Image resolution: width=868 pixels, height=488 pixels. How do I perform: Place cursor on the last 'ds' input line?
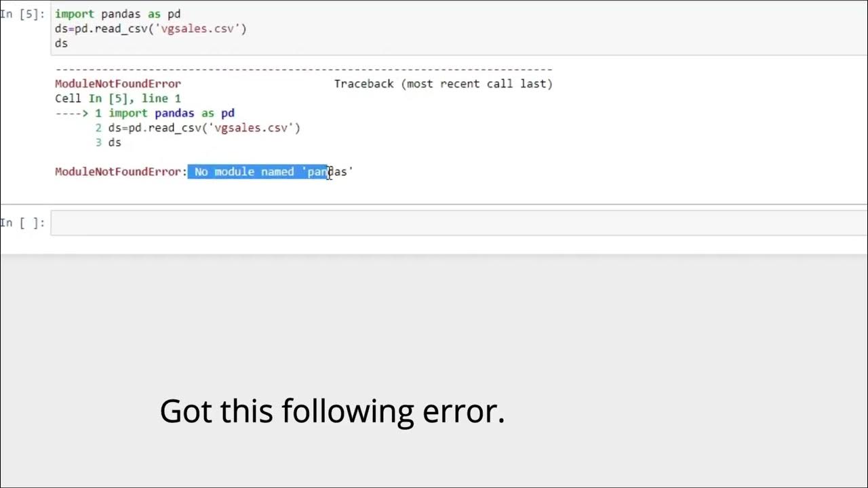tap(62, 43)
